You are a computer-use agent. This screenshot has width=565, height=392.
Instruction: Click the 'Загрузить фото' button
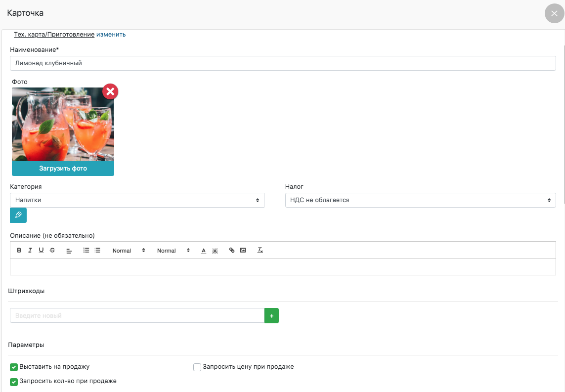click(x=63, y=169)
